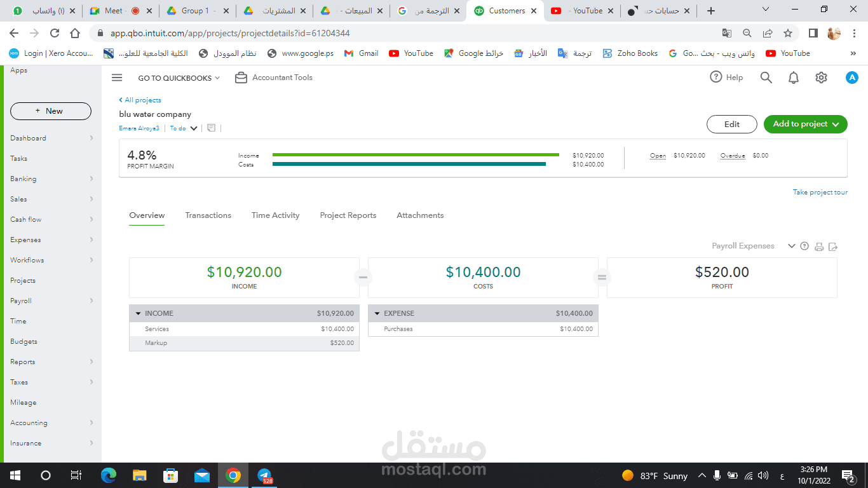Export the report with the export icon
868x488 pixels.
point(833,246)
